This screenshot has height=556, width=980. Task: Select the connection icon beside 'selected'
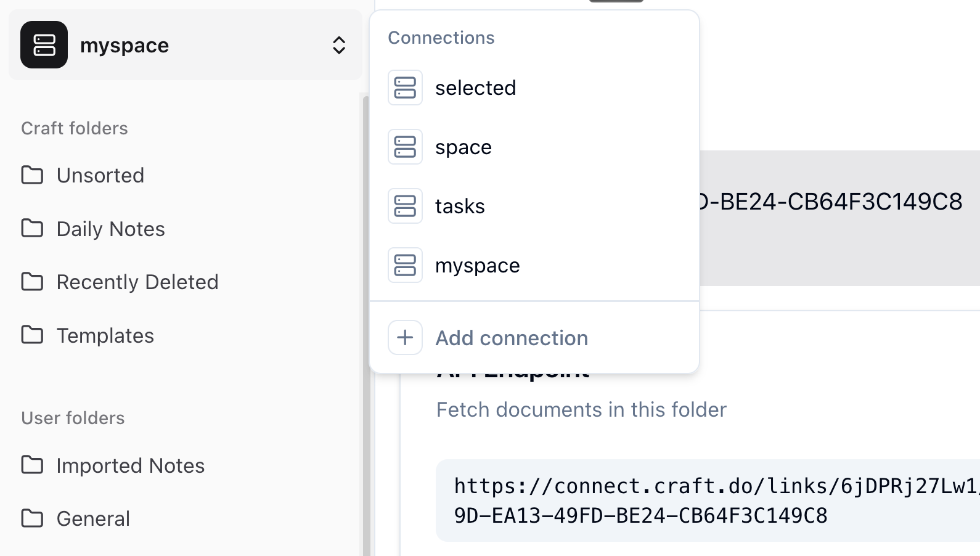[x=405, y=88]
